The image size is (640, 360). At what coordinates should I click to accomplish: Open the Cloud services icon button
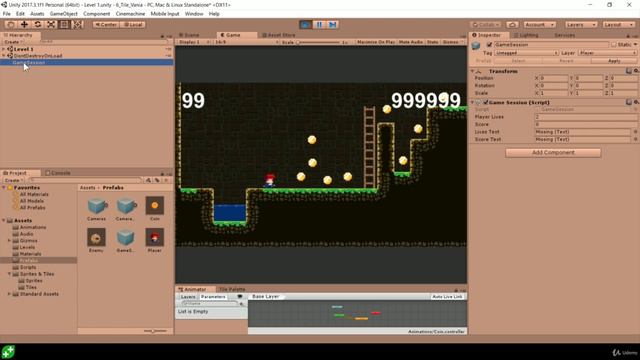512,25
